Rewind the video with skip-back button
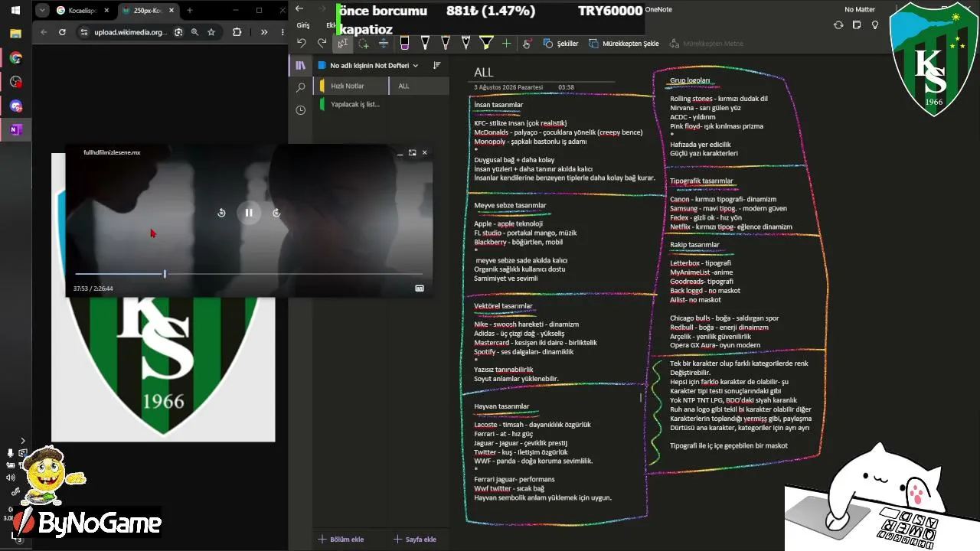Viewport: 980px width, 551px height. [x=221, y=213]
